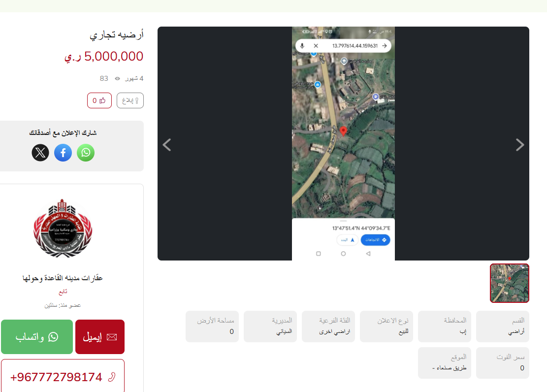Call the phone number +967772798174
The image size is (547, 392).
point(63,377)
